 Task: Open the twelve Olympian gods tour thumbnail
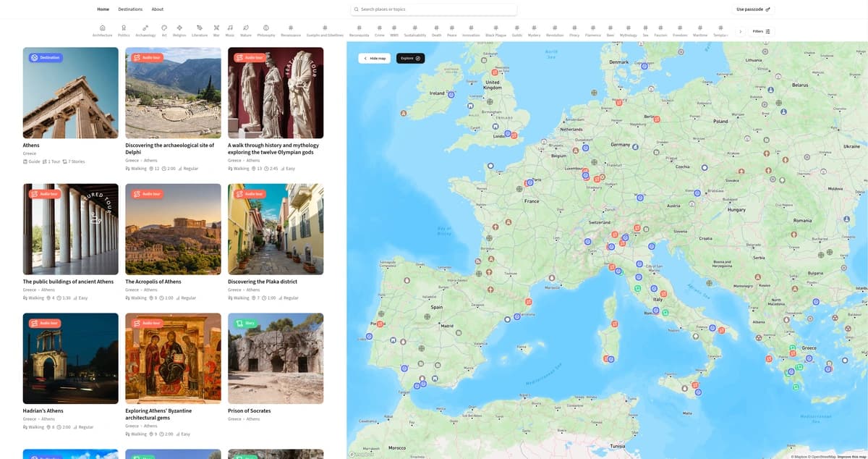click(276, 93)
